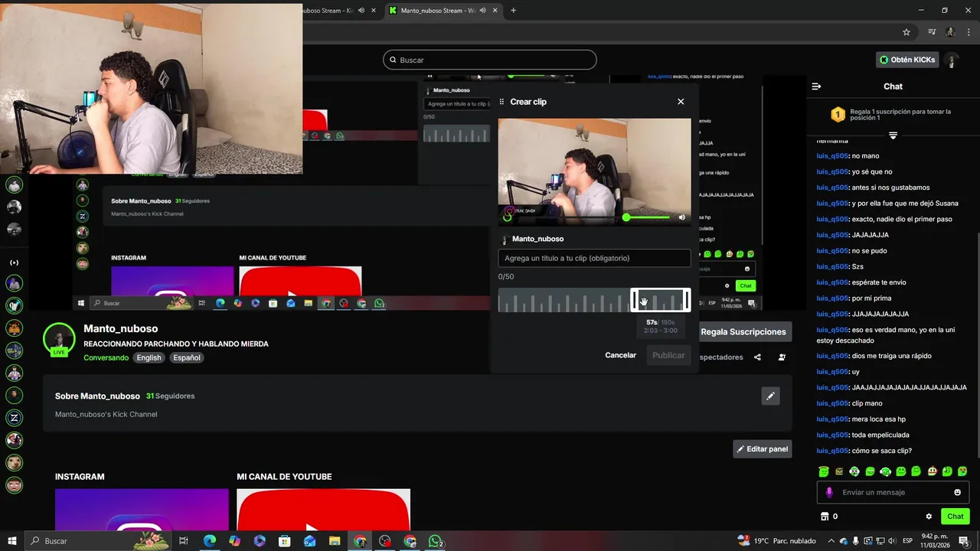Open File Explorer from taskbar
The image size is (980, 551).
[335, 541]
